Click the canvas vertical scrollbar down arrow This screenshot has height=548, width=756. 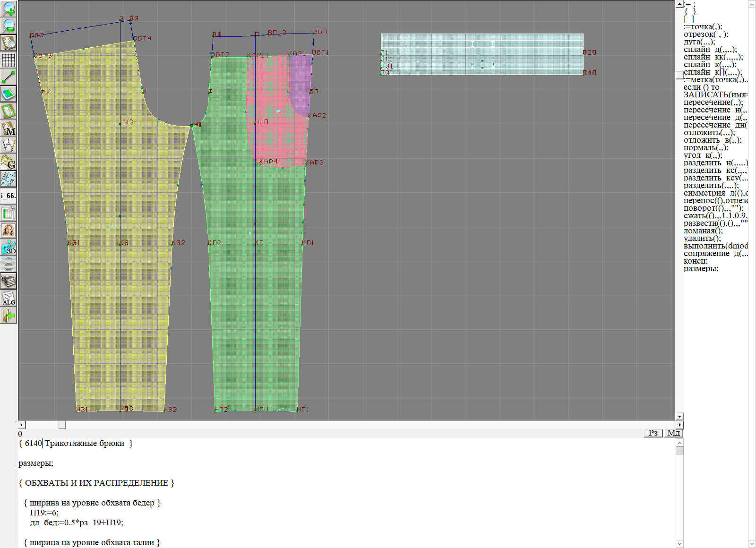pos(679,416)
